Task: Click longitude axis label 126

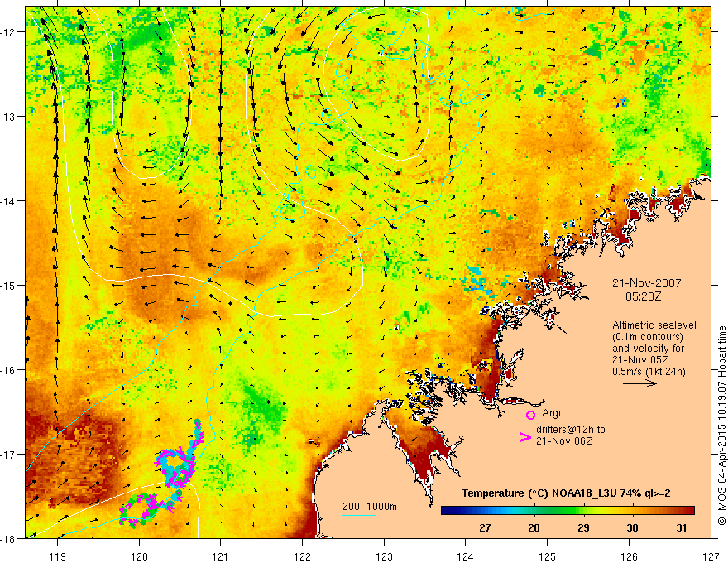Action: pos(629,556)
